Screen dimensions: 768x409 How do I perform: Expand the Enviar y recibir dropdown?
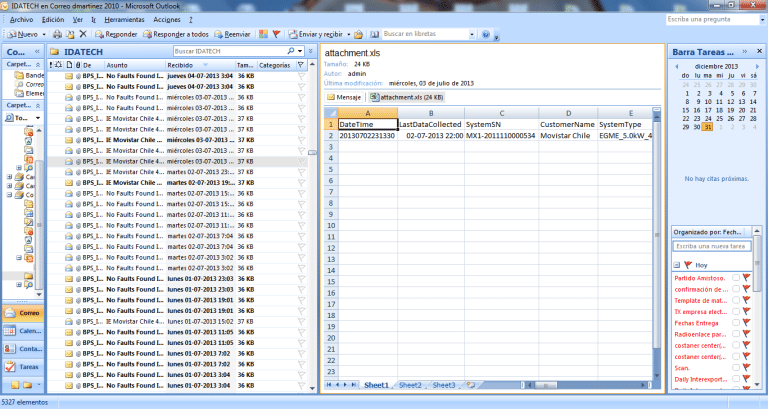click(349, 34)
